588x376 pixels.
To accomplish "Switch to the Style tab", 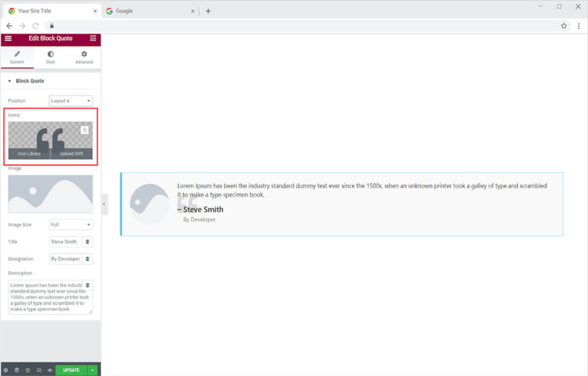I will (x=51, y=57).
